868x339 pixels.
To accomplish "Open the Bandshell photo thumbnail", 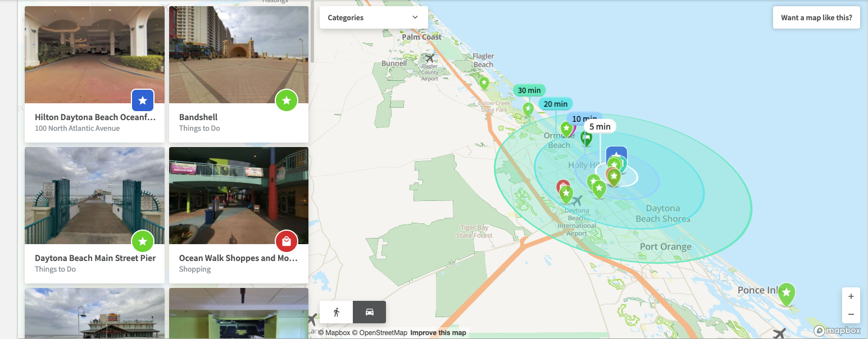I will click(x=239, y=54).
